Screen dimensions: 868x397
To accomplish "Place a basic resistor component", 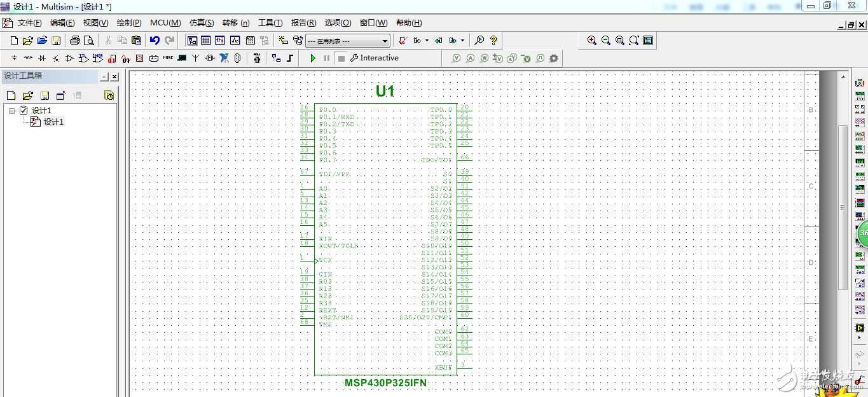I will click(x=28, y=58).
